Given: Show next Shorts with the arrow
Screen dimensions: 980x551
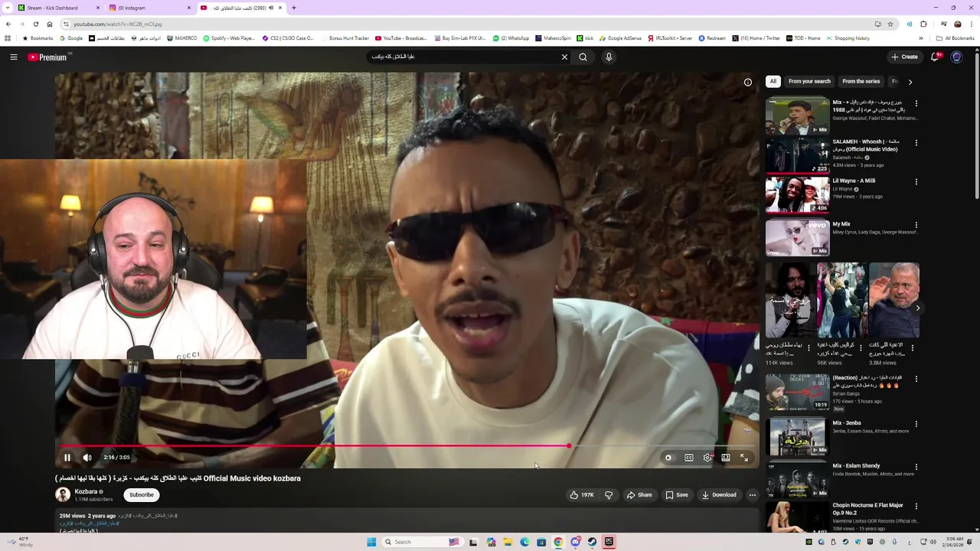Looking at the screenshot, I should tap(918, 308).
